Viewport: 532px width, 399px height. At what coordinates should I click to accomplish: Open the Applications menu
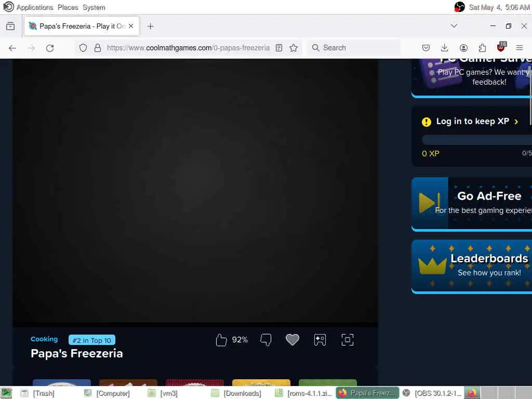coord(35,7)
